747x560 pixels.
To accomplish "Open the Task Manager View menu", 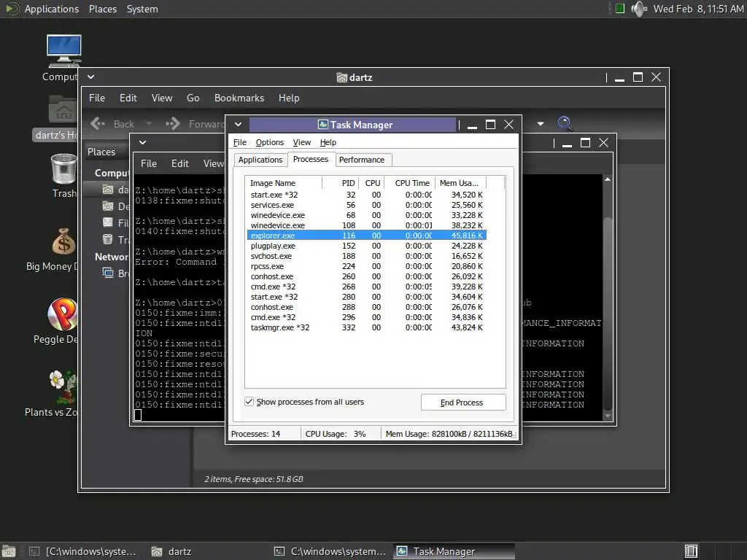I will coord(301,142).
